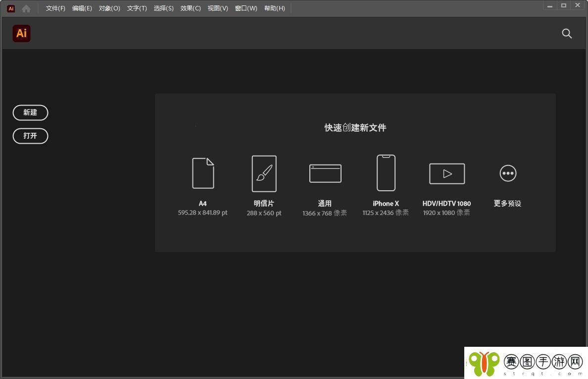
Task: Choose the 通用 web preset icon
Action: click(325, 173)
